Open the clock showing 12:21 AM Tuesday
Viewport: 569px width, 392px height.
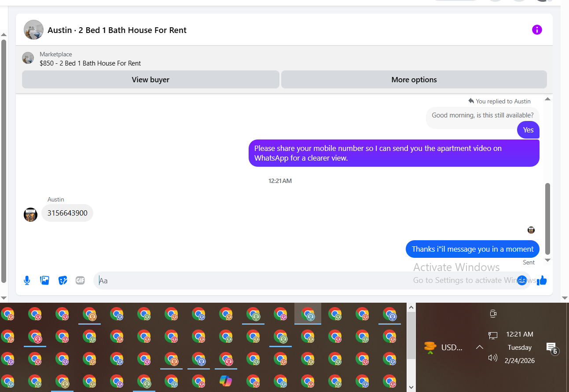click(x=520, y=347)
